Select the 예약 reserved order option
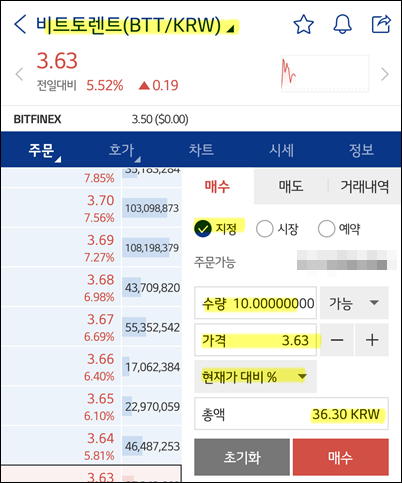 tap(339, 229)
